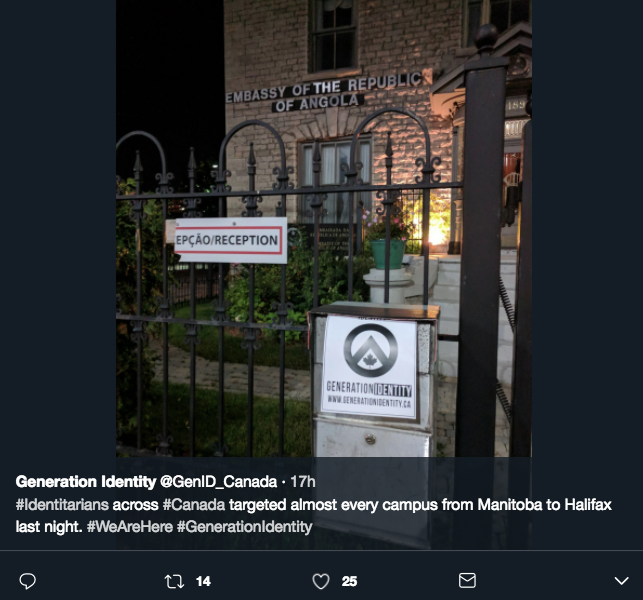Image resolution: width=643 pixels, height=600 pixels.
Task: Click the Reception sign in the photo
Action: (x=230, y=240)
